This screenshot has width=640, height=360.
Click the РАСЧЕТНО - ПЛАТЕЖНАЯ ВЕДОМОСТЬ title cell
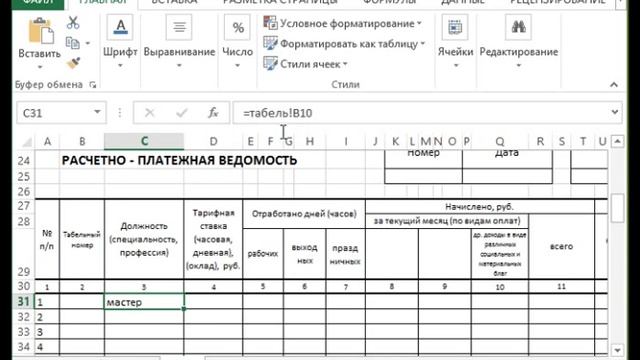[179, 160]
